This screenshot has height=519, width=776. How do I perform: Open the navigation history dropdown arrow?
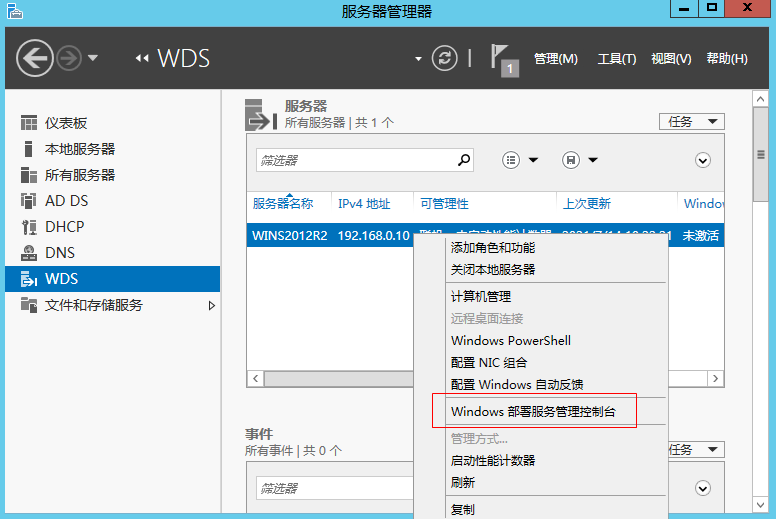[x=93, y=58]
